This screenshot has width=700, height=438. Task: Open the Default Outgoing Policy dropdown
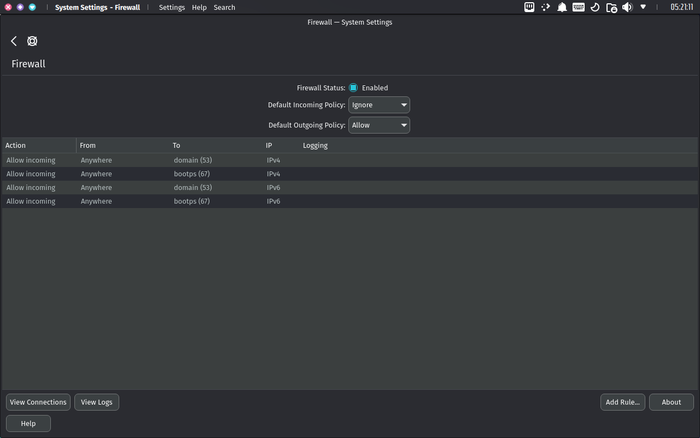coord(379,125)
